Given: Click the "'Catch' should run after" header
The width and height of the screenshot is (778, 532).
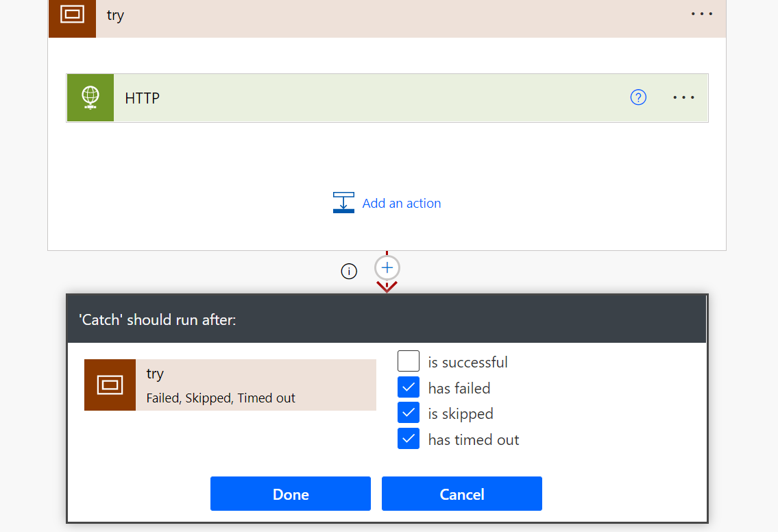Looking at the screenshot, I should [158, 319].
